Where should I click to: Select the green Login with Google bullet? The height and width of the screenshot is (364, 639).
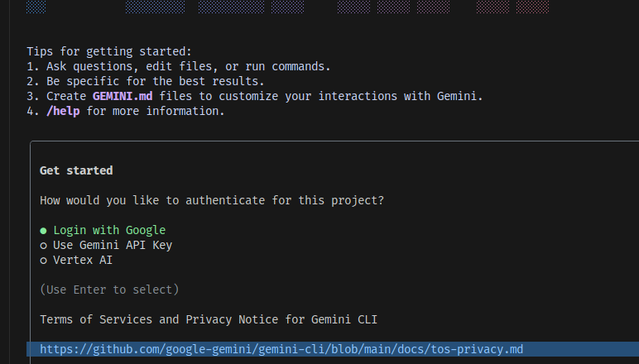tap(43, 231)
